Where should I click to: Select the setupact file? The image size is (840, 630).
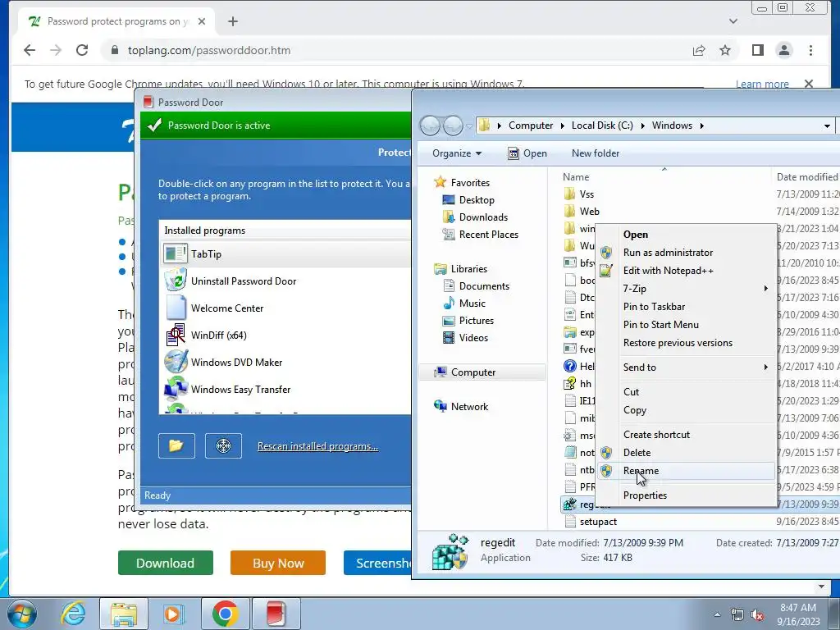coord(591,521)
